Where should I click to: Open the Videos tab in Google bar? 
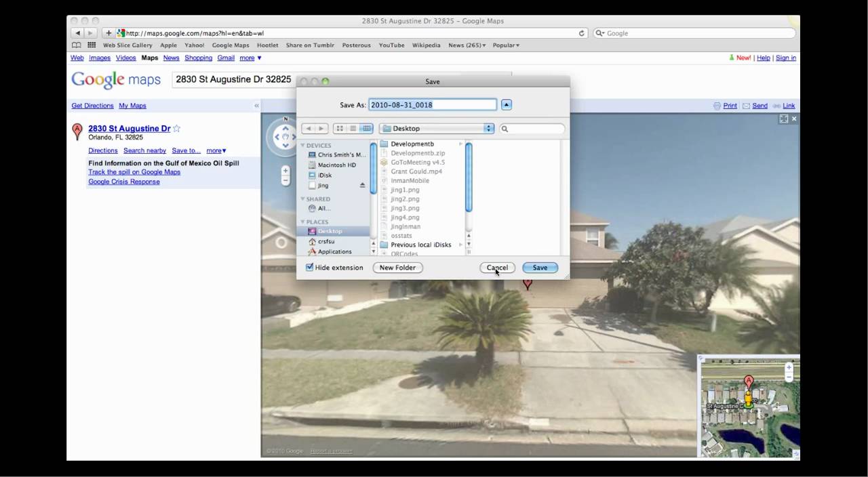point(125,58)
